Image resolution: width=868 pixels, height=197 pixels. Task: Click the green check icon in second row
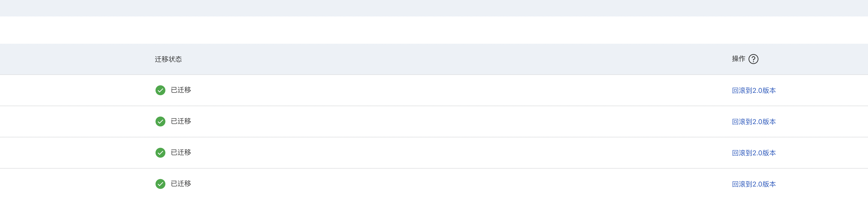pyautogui.click(x=160, y=121)
